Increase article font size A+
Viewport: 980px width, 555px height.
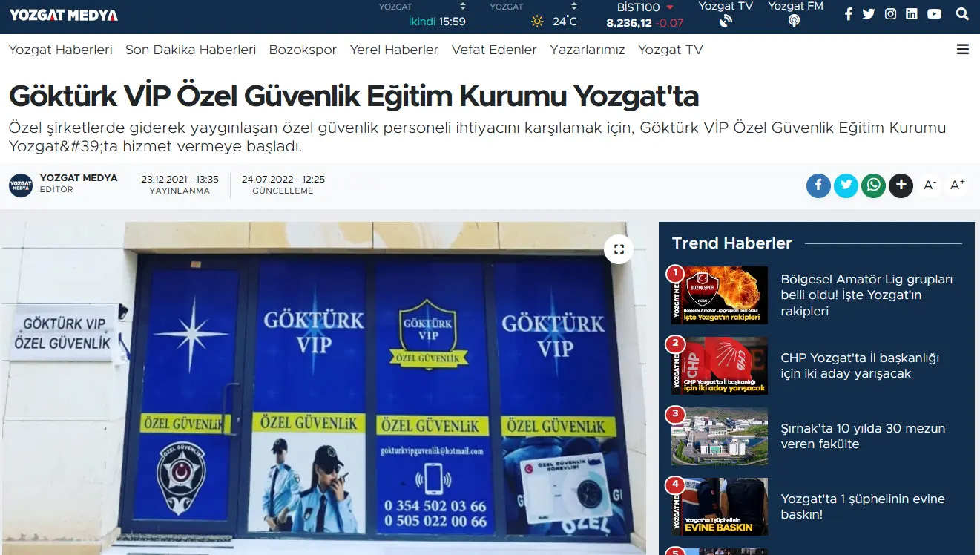[958, 185]
